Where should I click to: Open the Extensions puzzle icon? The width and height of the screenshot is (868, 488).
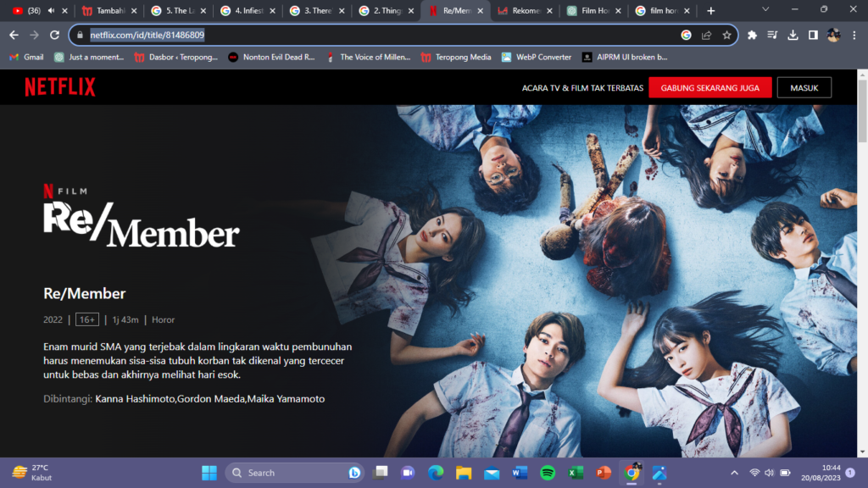(752, 35)
